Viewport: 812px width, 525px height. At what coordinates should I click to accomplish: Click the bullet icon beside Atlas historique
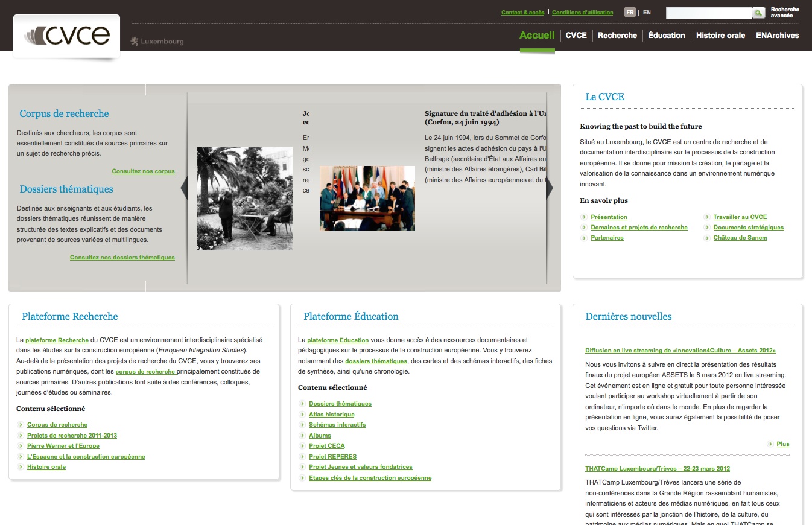pyautogui.click(x=302, y=415)
